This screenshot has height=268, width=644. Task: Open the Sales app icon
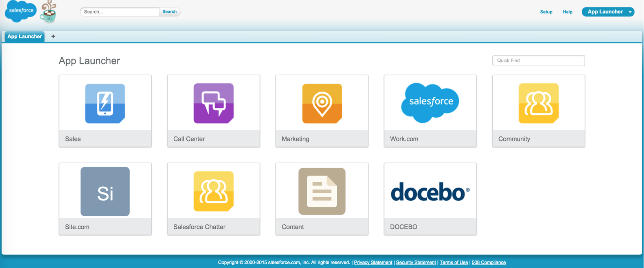[x=105, y=103]
